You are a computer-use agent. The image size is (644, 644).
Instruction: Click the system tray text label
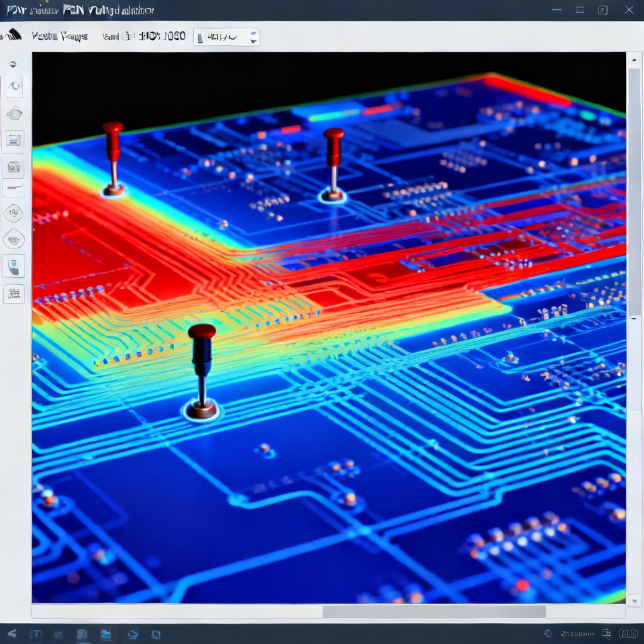tap(577, 634)
